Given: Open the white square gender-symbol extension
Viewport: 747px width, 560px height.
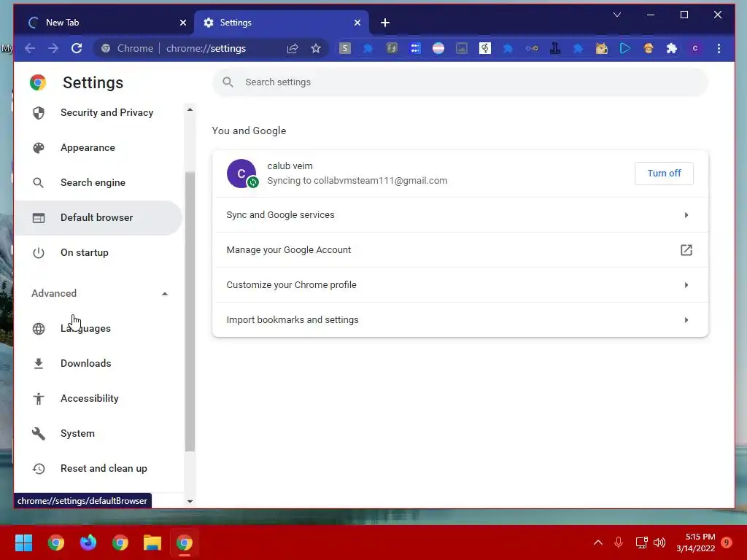Looking at the screenshot, I should point(485,48).
